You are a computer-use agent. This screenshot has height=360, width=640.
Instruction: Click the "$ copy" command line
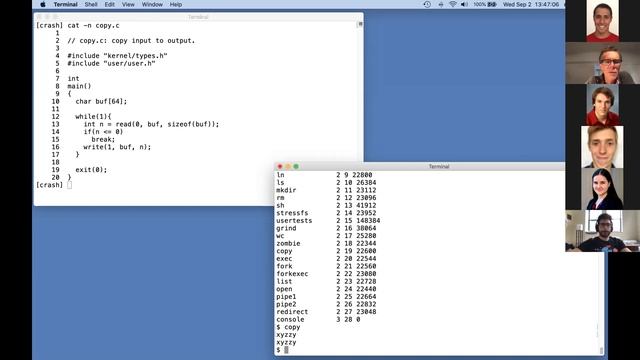point(288,327)
